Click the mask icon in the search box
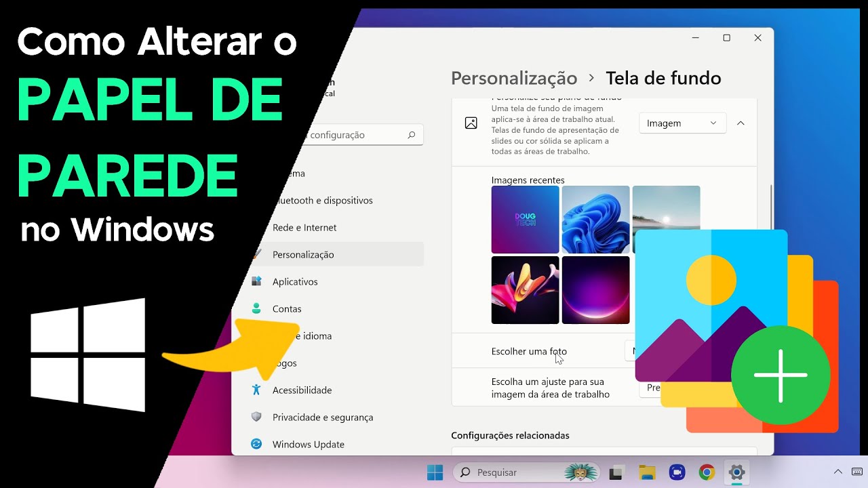The width and height of the screenshot is (868, 488). [583, 472]
